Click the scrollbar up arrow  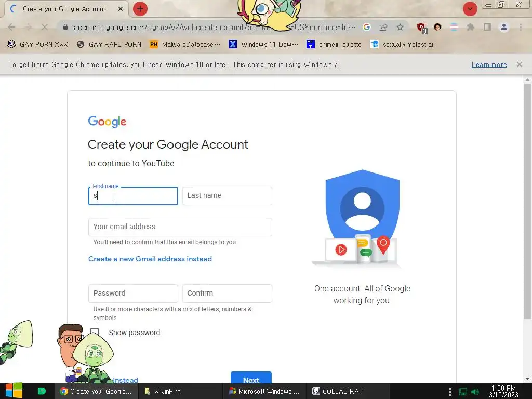click(527, 79)
